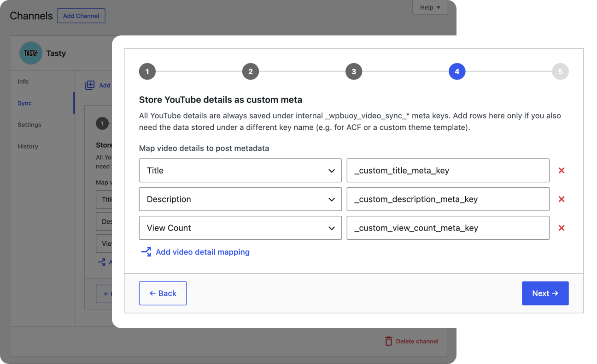Go to wizard step 1
Image resolution: width=597 pixels, height=364 pixels.
point(147,71)
